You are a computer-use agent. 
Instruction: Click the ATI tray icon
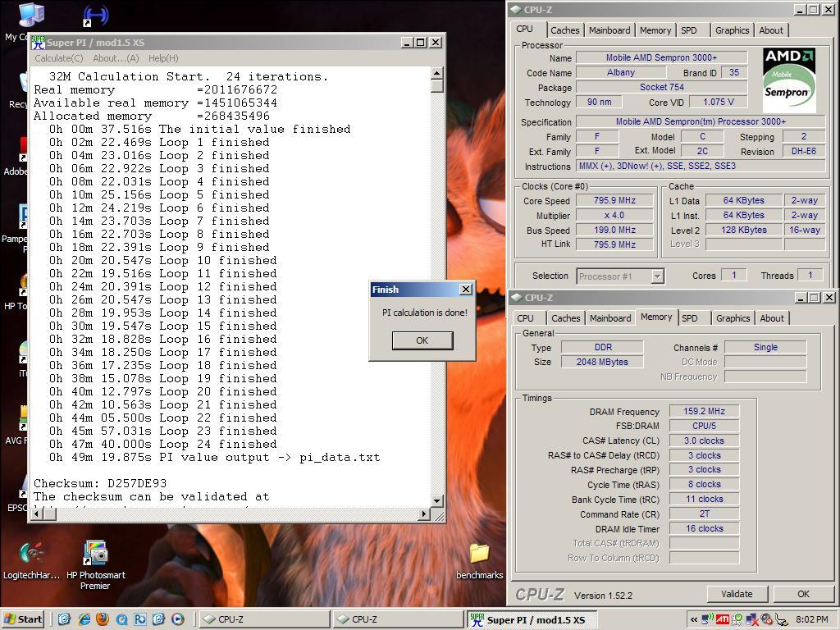(722, 619)
